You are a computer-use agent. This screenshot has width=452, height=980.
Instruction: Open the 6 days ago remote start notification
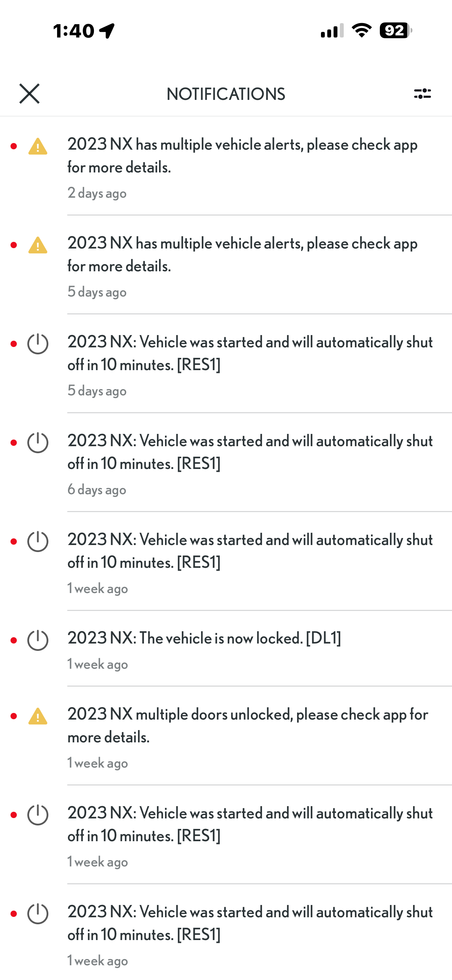(x=250, y=452)
